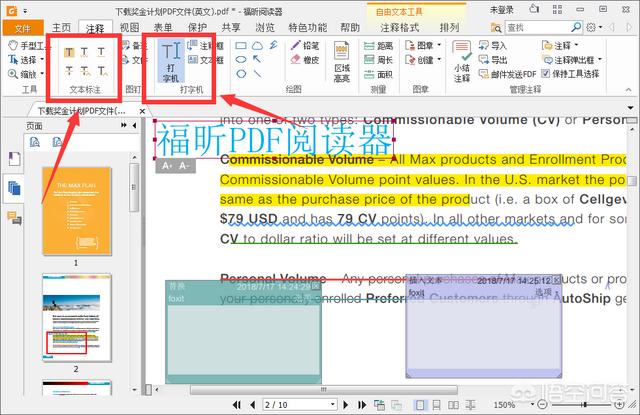Select the Hand tool (手型工具)

pyautogui.click(x=29, y=46)
